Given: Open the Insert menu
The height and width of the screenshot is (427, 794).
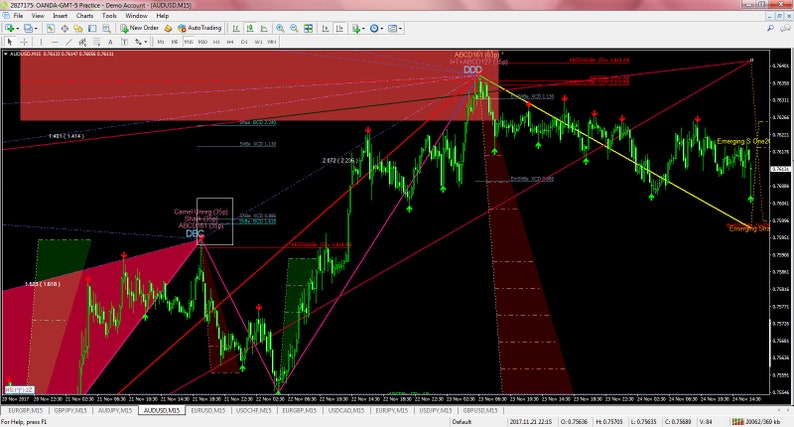Looking at the screenshot, I should point(60,16).
